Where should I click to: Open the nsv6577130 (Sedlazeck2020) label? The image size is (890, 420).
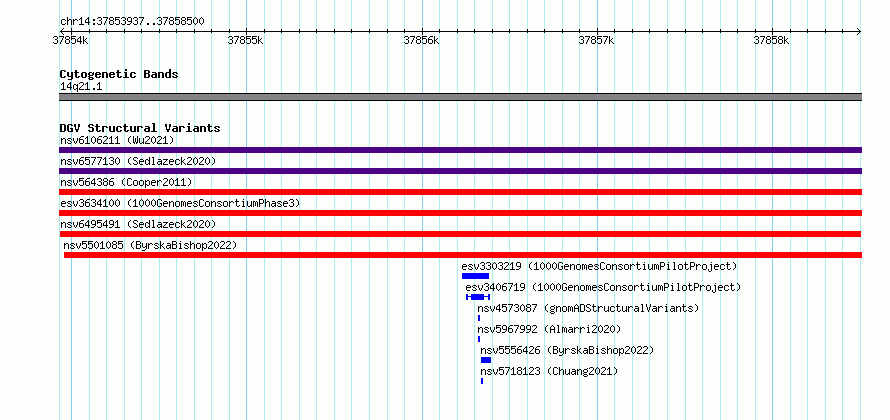138,161
